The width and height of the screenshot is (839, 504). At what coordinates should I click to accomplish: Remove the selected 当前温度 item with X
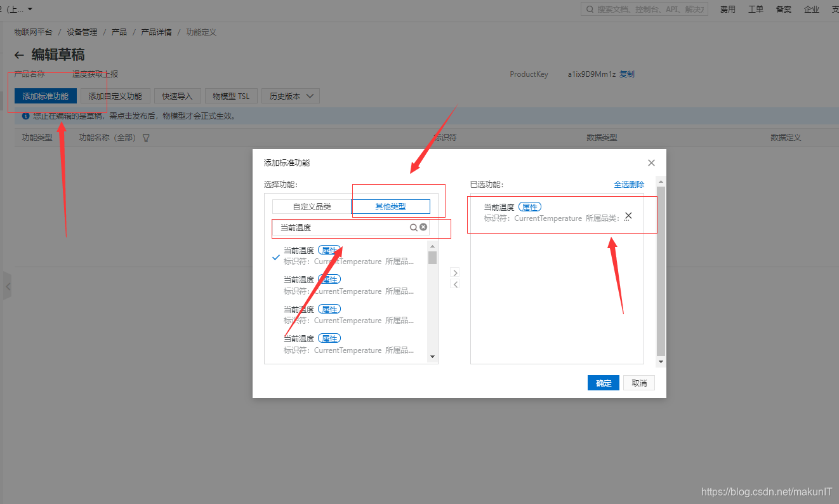628,216
